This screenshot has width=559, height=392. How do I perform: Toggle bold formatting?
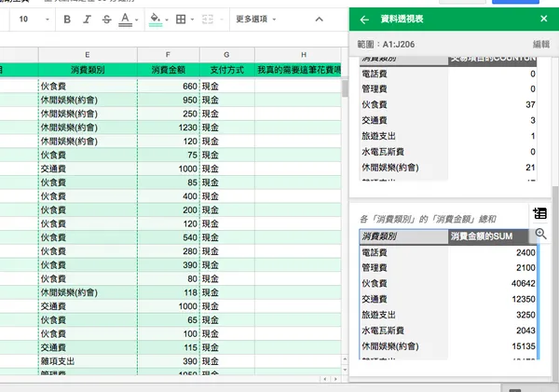click(67, 20)
